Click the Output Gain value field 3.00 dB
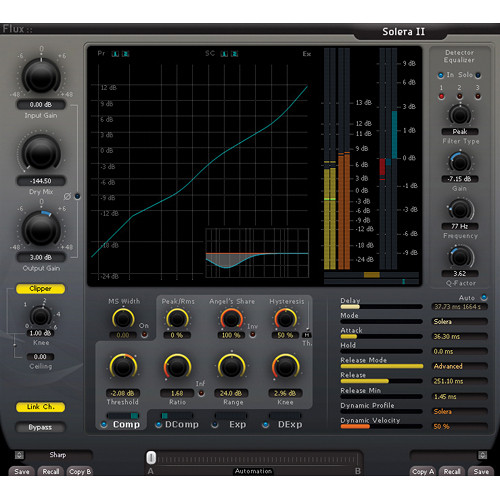 point(41,258)
